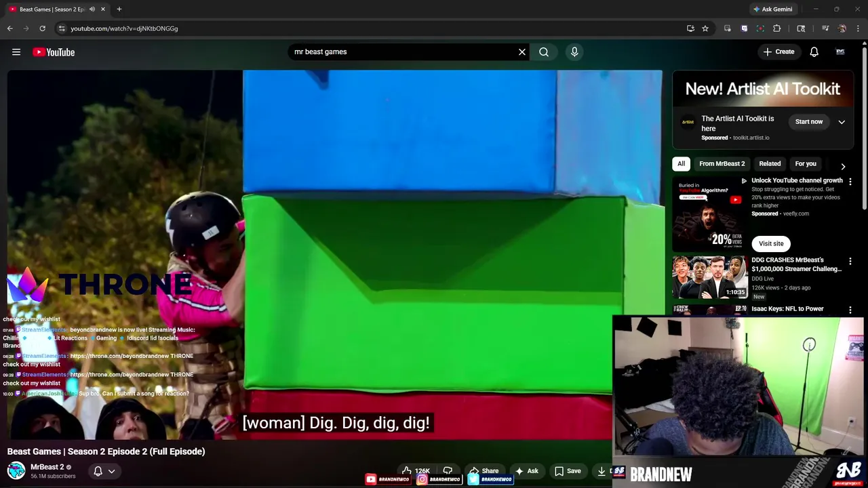868x488 pixels.
Task: Click Ask Gemini in the title bar
Action: tap(772, 9)
